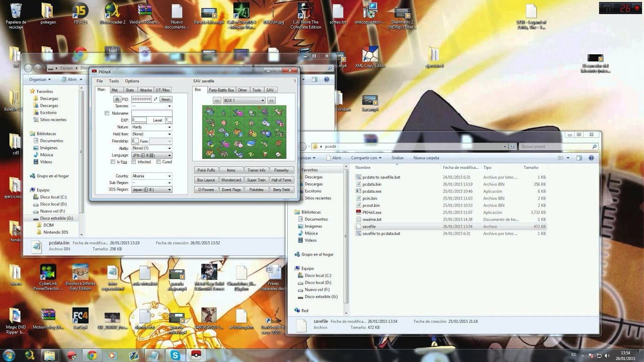Click the Reroll button

click(x=166, y=100)
